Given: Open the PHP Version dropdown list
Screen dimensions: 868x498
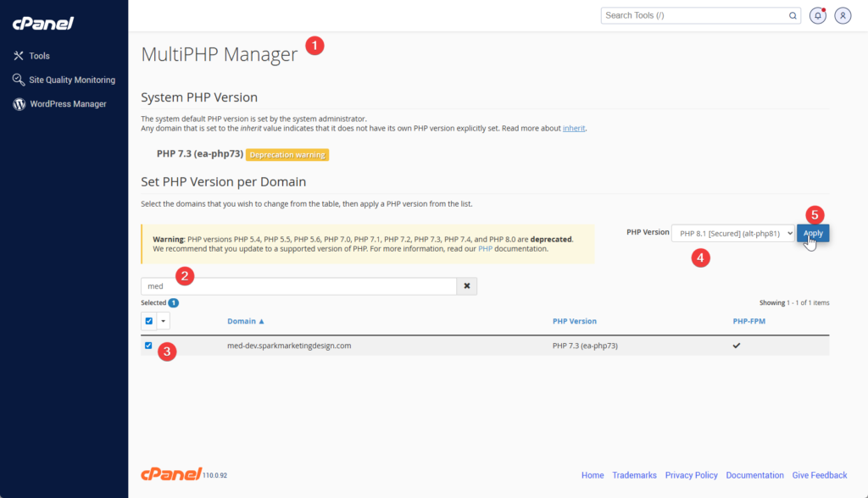Looking at the screenshot, I should click(732, 233).
